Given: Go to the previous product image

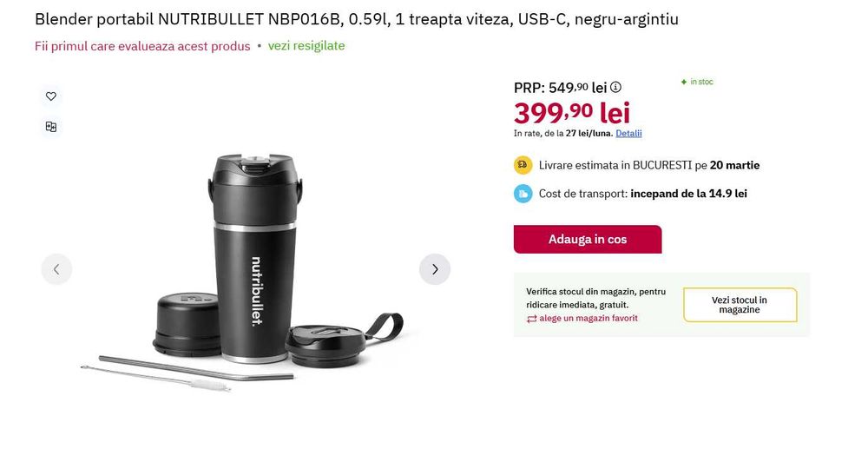Looking at the screenshot, I should pyautogui.click(x=56, y=269).
